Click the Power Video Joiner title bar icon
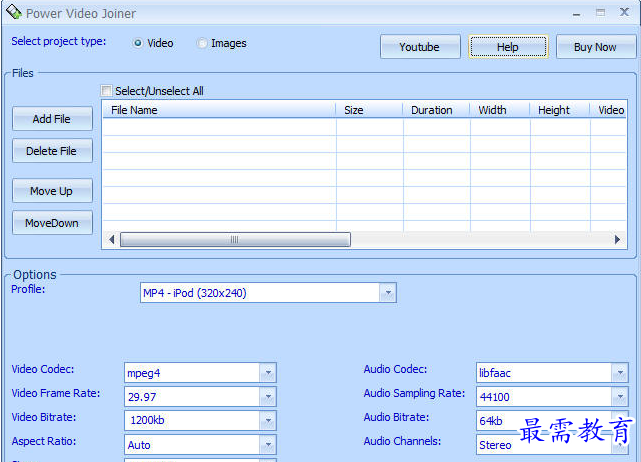The height and width of the screenshot is (462, 641). point(13,12)
